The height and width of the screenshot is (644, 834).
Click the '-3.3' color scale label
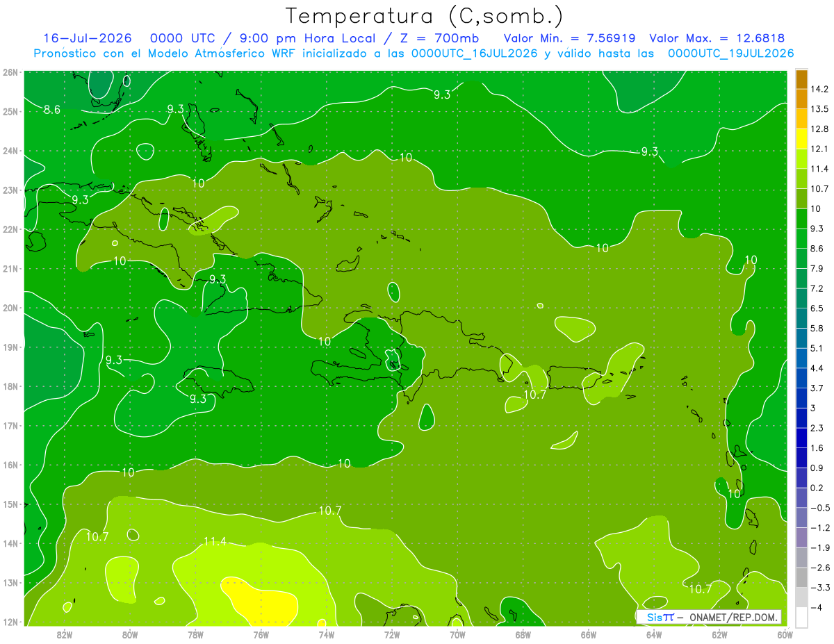(x=819, y=587)
